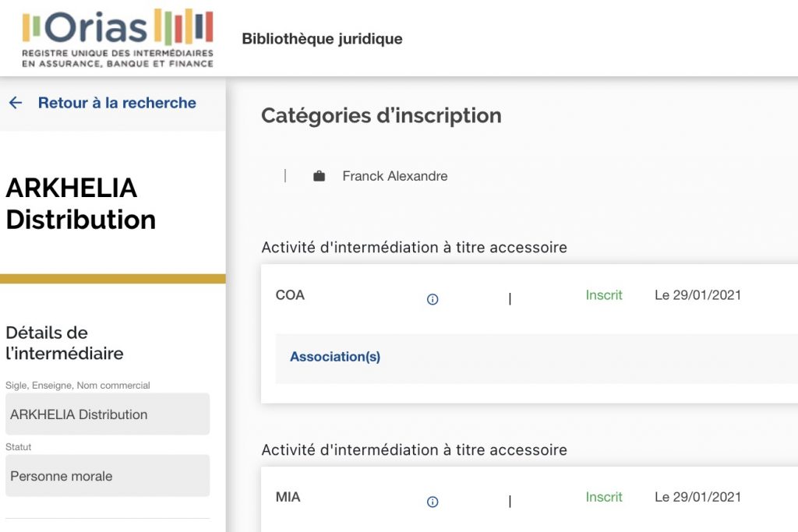The width and height of the screenshot is (798, 532).
Task: Click the back arrow in the sidebar
Action: click(15, 103)
